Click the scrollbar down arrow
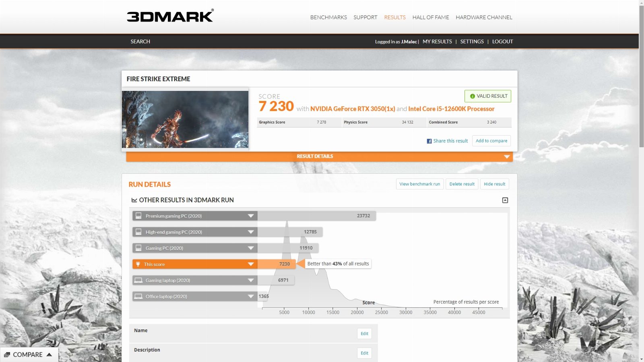644x362 pixels. (641, 359)
